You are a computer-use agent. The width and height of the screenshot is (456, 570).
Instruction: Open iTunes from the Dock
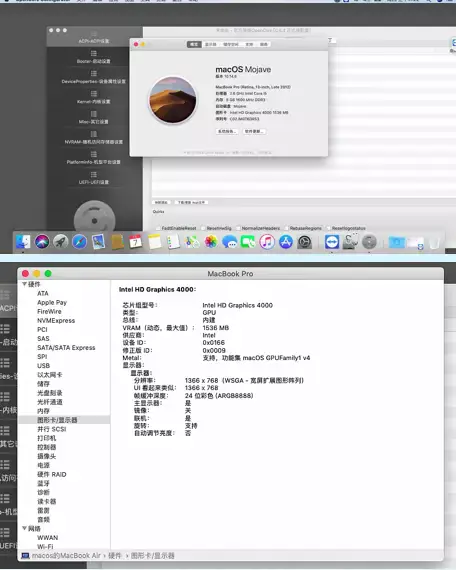pos(267,242)
